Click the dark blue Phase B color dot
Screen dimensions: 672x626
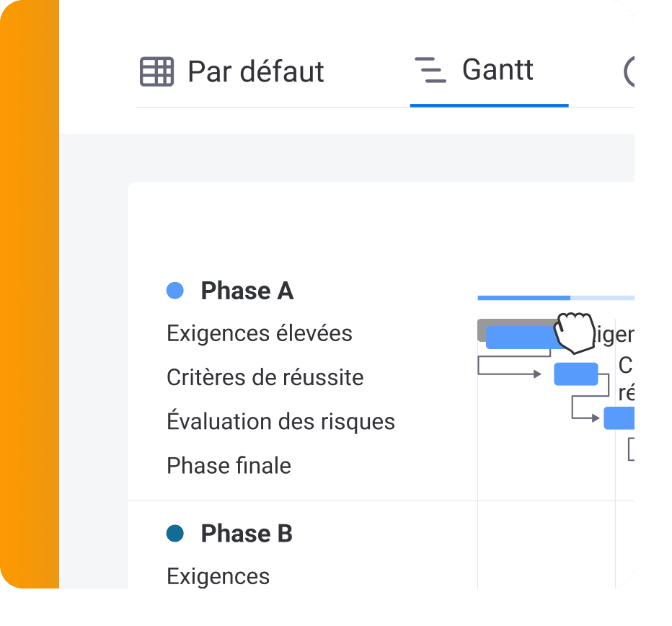pyautogui.click(x=175, y=534)
